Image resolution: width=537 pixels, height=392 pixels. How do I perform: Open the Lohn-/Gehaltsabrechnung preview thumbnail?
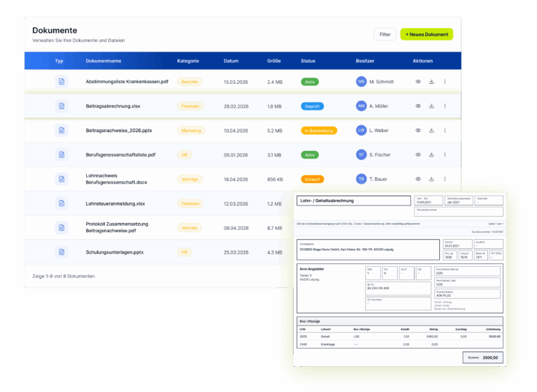point(400,280)
